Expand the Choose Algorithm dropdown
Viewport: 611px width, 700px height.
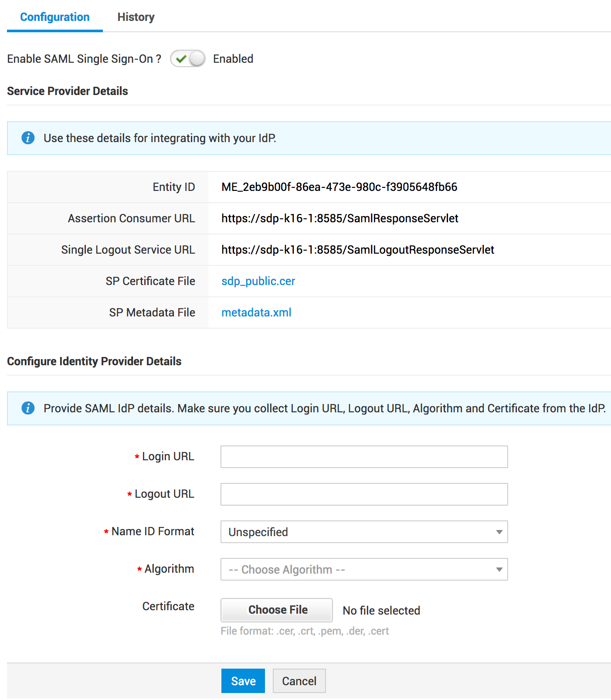pos(364,569)
